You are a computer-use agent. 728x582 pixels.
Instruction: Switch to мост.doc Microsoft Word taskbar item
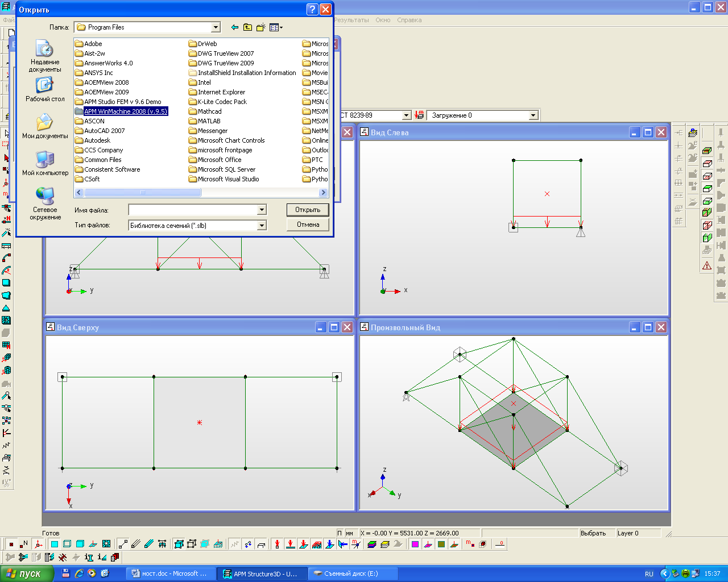click(172, 574)
